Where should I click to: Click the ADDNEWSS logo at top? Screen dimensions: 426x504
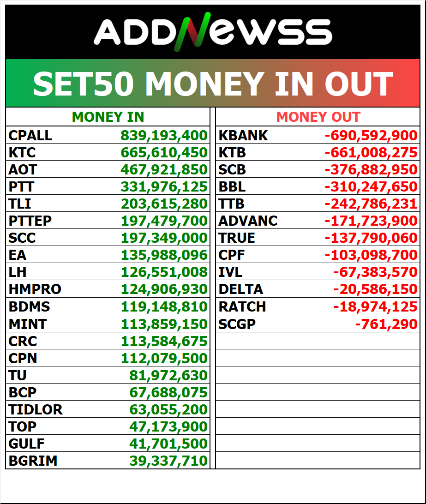point(213,32)
